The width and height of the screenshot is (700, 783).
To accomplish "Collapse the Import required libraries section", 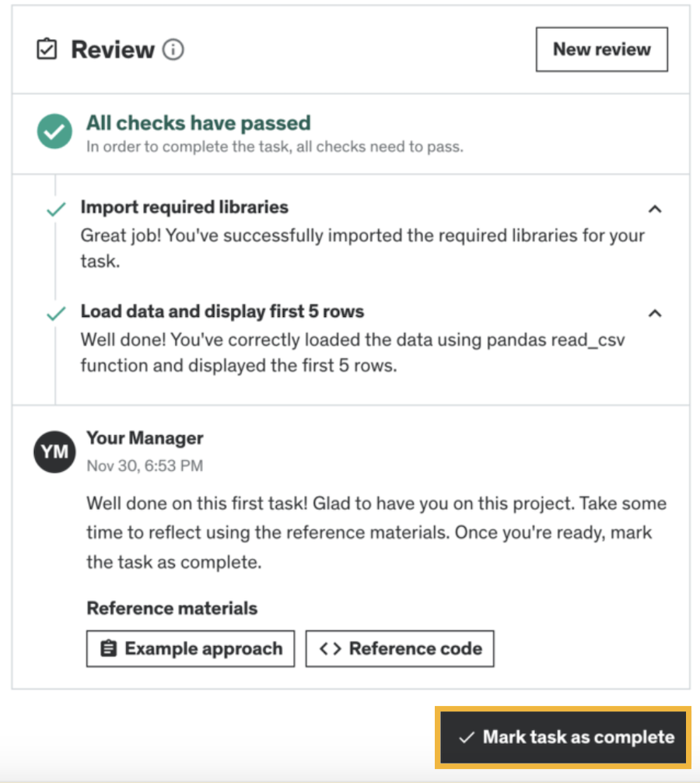I will 655,209.
